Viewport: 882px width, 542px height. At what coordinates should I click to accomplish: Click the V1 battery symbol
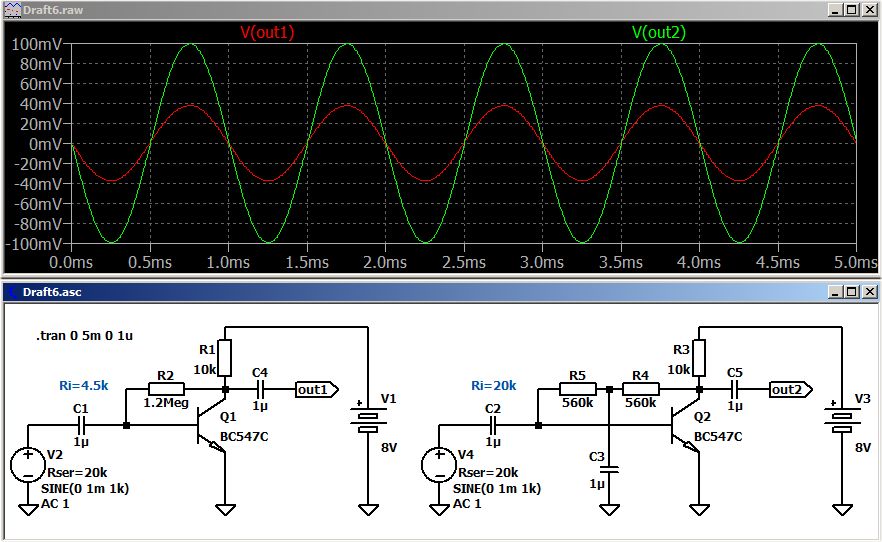tap(368, 420)
